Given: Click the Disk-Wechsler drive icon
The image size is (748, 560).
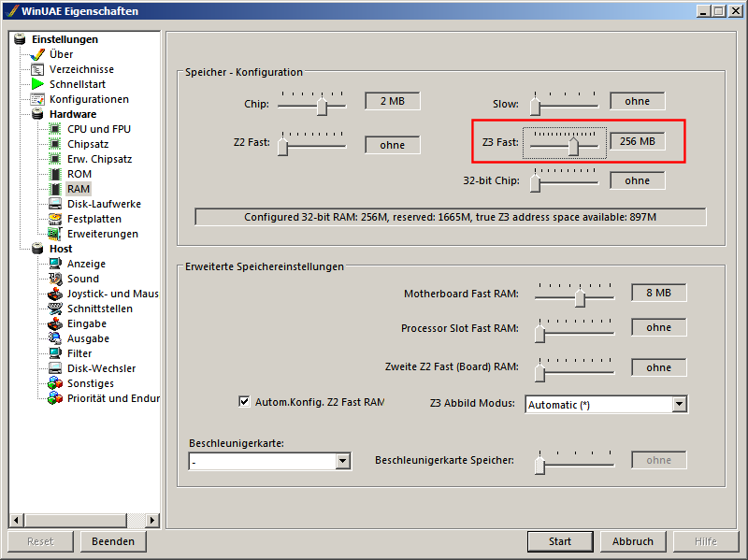Looking at the screenshot, I should coord(55,368).
